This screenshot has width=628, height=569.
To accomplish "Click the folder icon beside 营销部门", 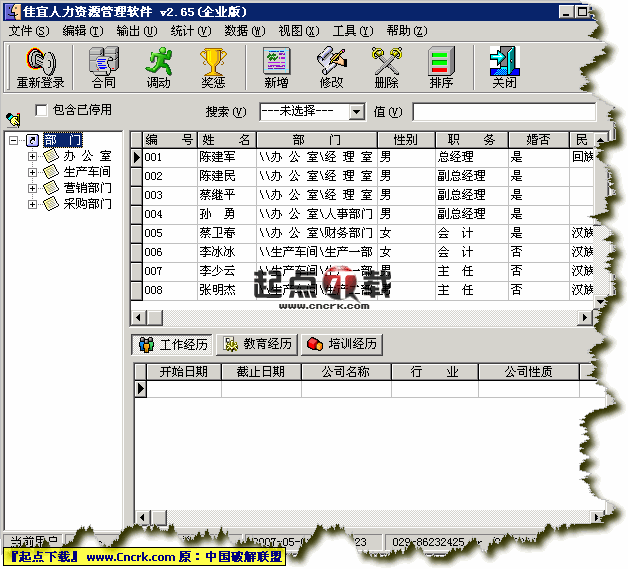I will click(51, 188).
